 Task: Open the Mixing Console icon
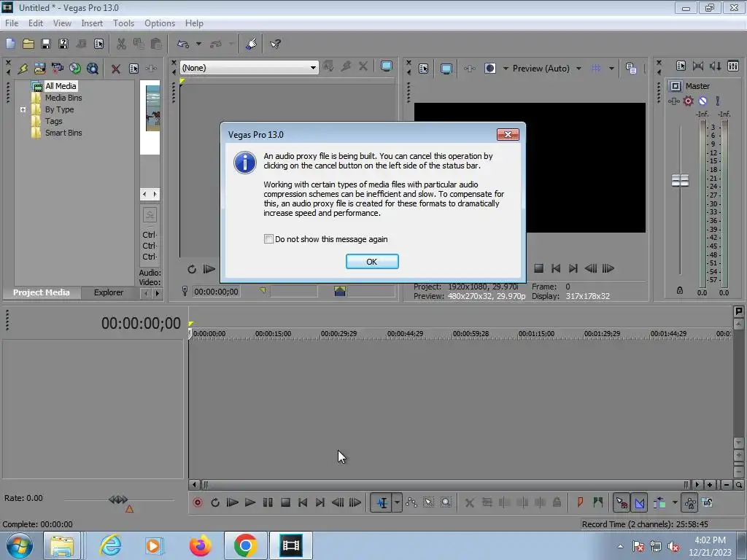733,66
